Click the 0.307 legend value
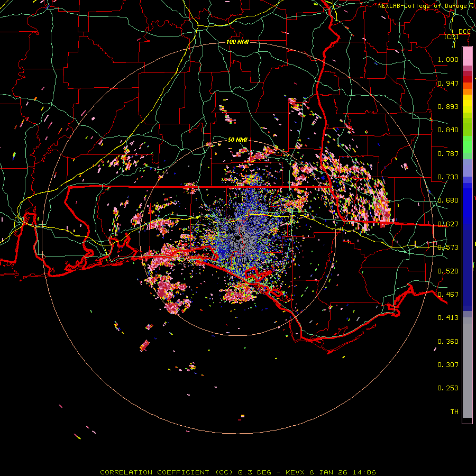This screenshot has height=476, width=476. [448, 365]
